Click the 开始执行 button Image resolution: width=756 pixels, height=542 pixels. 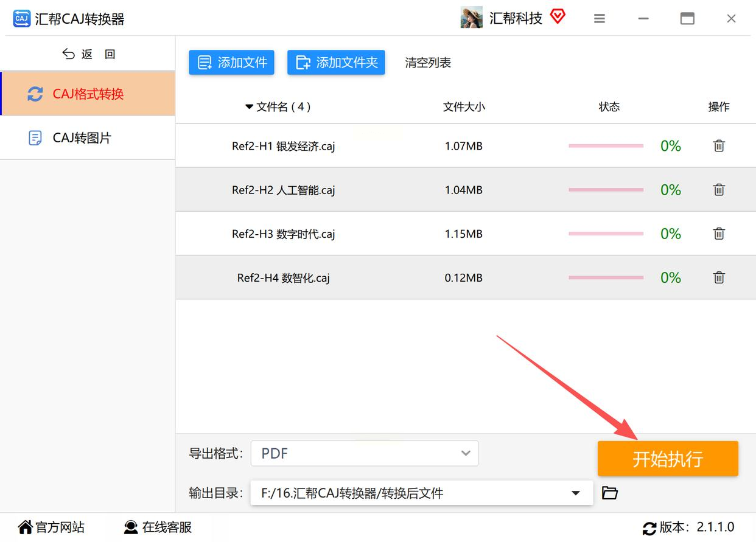[668, 459]
